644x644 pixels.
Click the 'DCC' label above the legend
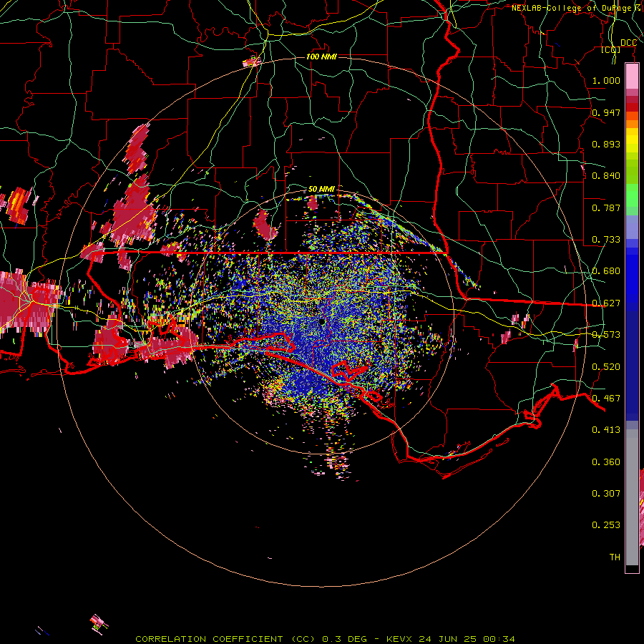click(628, 43)
